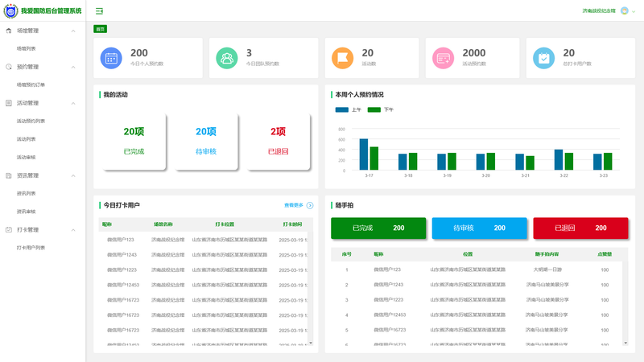This screenshot has width=644, height=362.
Task: Click the user avatar in the top-right corner
Action: point(624,11)
